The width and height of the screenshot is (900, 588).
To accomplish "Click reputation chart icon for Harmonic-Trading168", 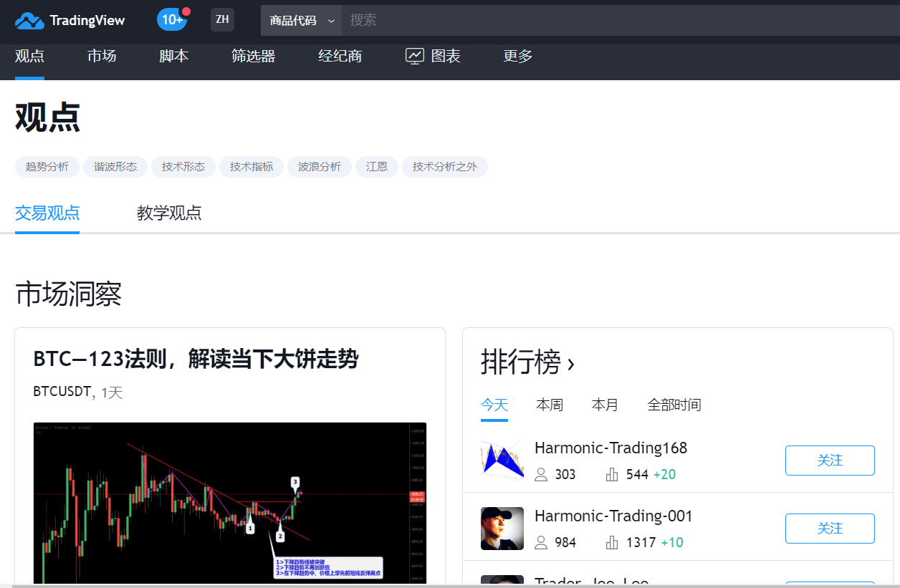I will click(612, 474).
